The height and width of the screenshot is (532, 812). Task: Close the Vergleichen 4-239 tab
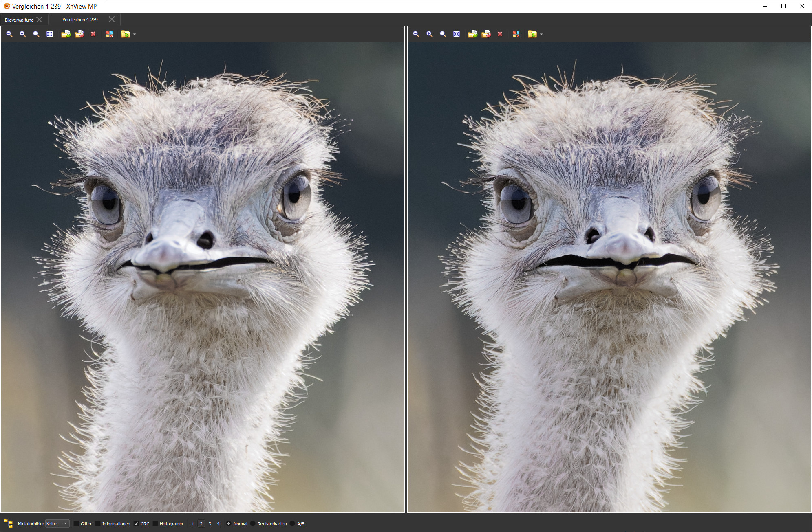(112, 19)
